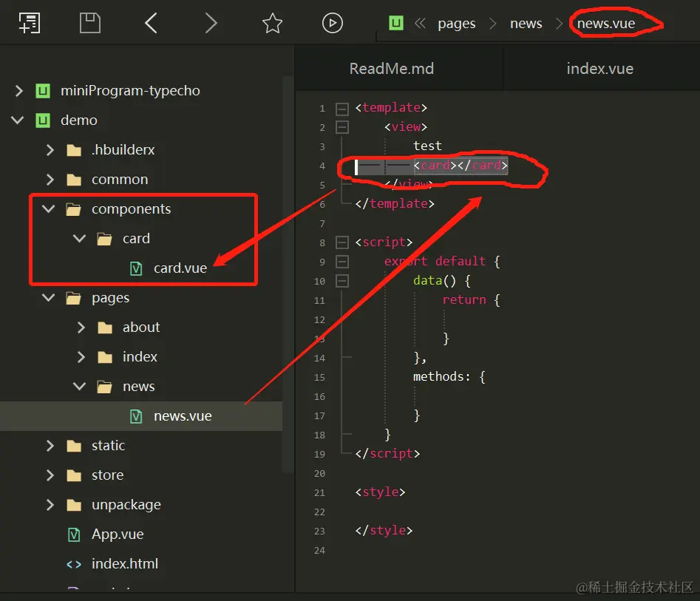Click pages in the breadcrumb
This screenshot has width=700, height=601.
[456, 23]
